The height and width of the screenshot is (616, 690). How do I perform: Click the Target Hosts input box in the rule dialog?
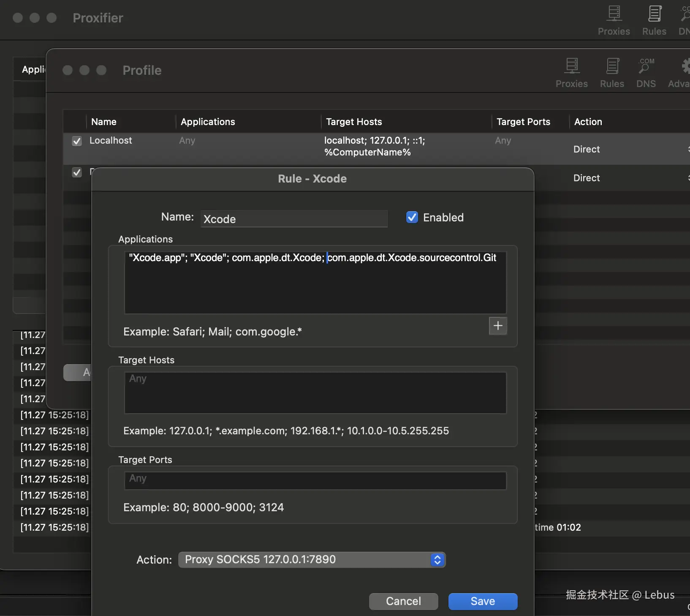pyautogui.click(x=315, y=392)
